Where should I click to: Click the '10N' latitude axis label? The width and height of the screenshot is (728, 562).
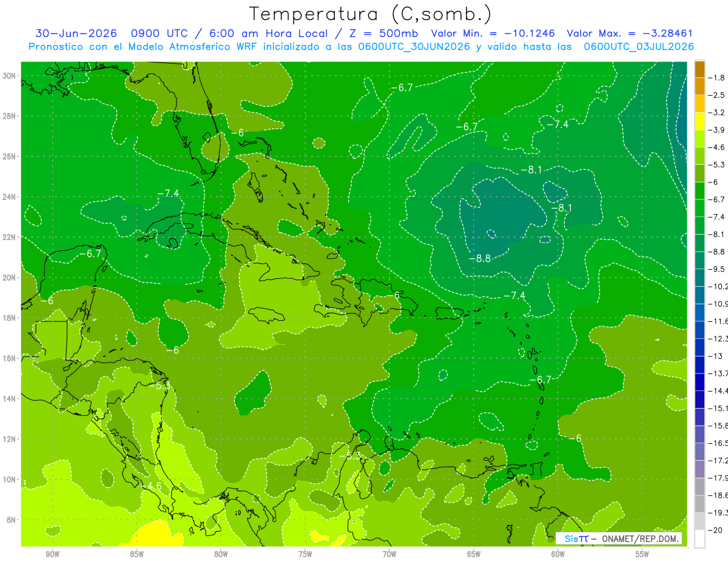(10, 480)
